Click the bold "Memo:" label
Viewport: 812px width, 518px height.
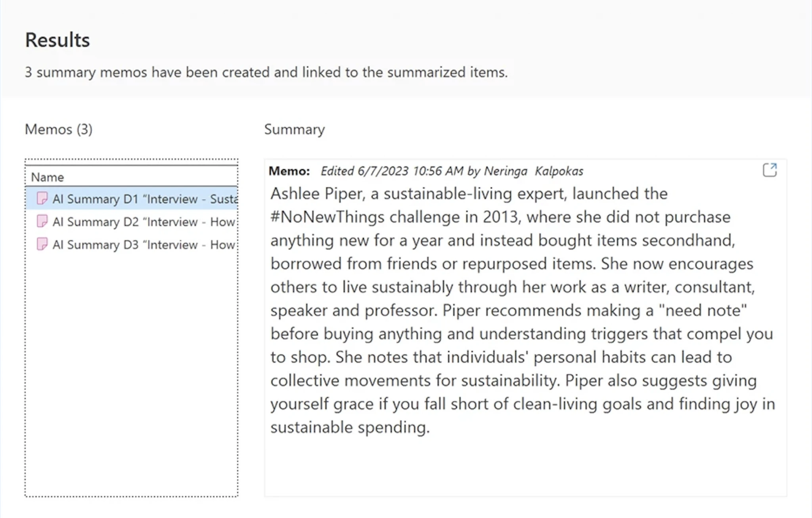click(289, 171)
